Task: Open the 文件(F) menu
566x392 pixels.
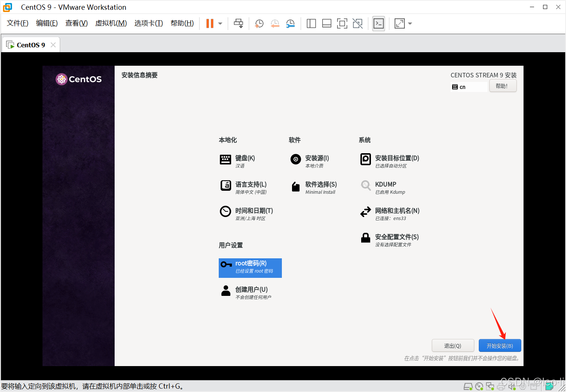Action: 18,23
